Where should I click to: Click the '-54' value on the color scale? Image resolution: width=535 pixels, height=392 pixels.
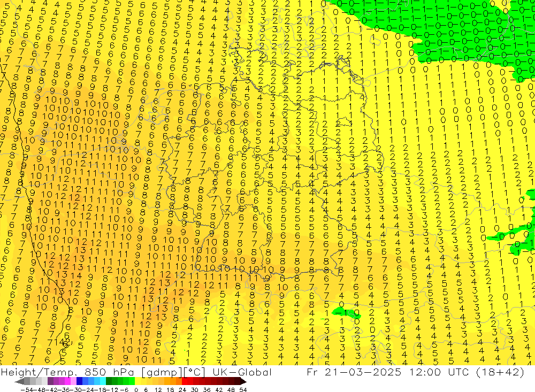[27, 390]
